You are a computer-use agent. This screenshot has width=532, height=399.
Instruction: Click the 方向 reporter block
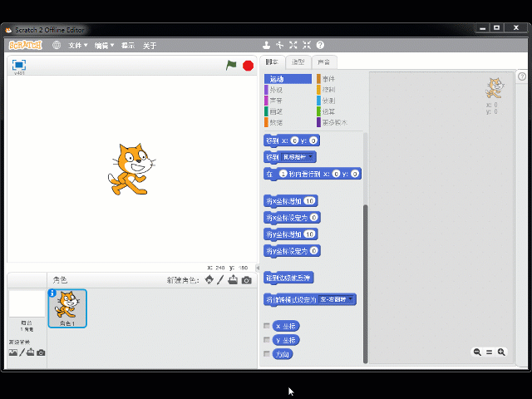coord(283,354)
